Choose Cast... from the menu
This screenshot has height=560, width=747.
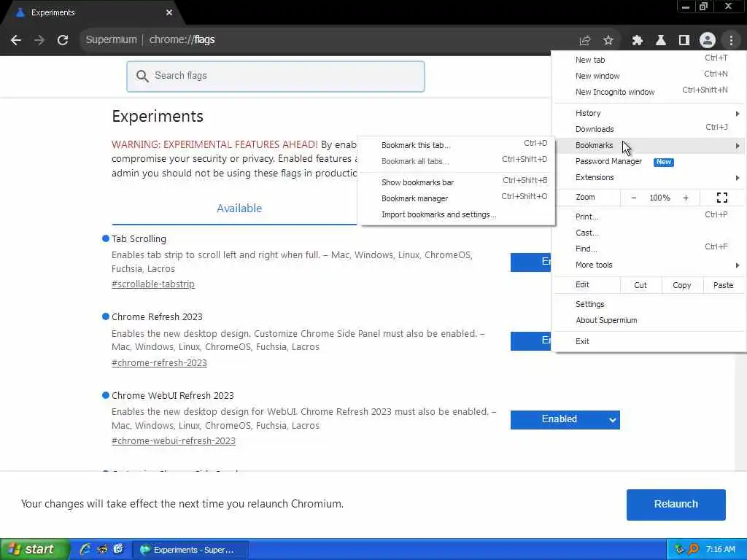(649, 233)
